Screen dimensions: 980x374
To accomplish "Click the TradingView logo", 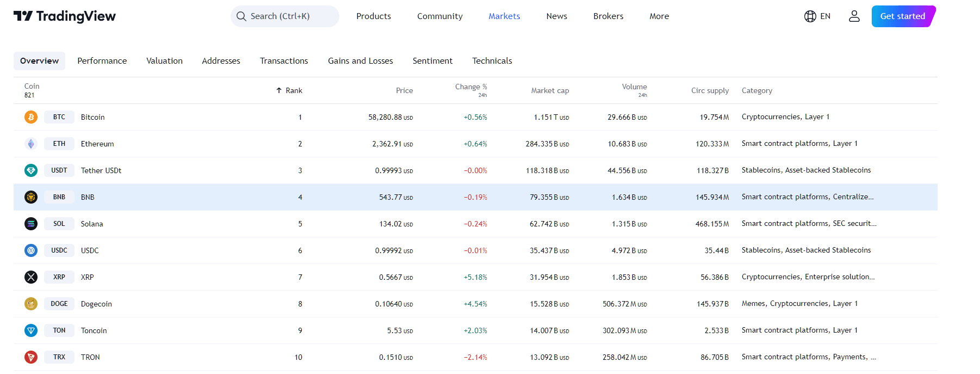I will click(64, 16).
